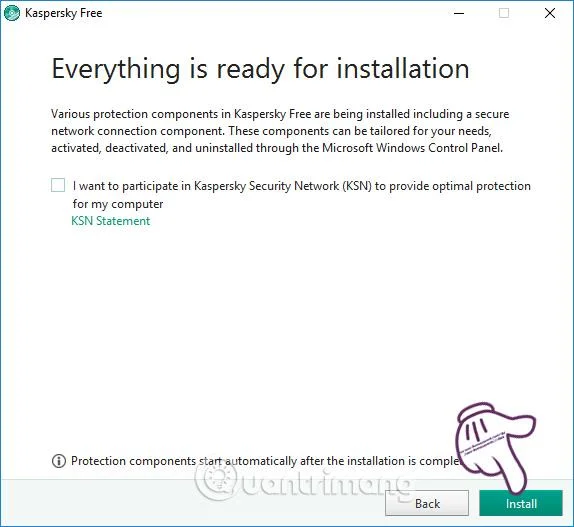Open the KSN Statement link
Viewport: 574px width, 527px height.
(111, 221)
